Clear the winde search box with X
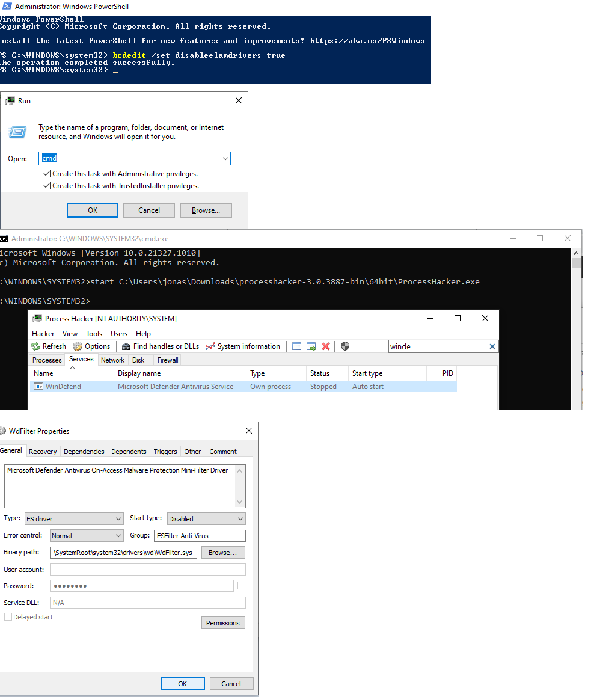Image resolution: width=594 pixels, height=700 pixels. pos(492,346)
